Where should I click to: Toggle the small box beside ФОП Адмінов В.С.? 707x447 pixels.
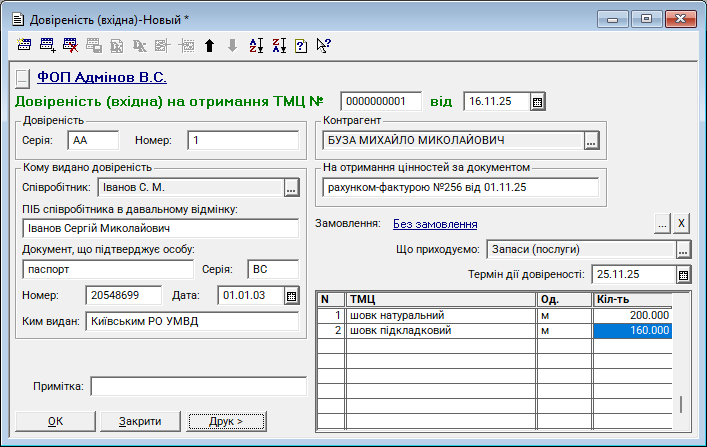(x=24, y=77)
